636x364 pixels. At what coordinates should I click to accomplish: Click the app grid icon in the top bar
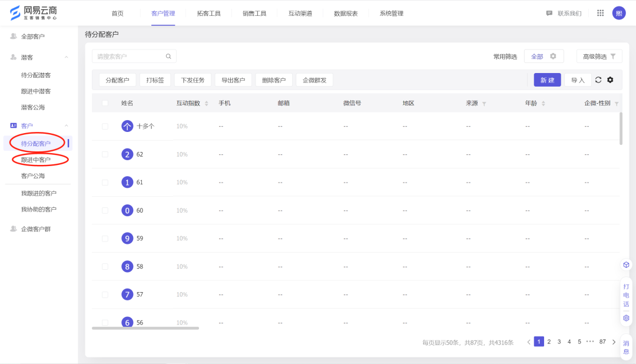(600, 12)
